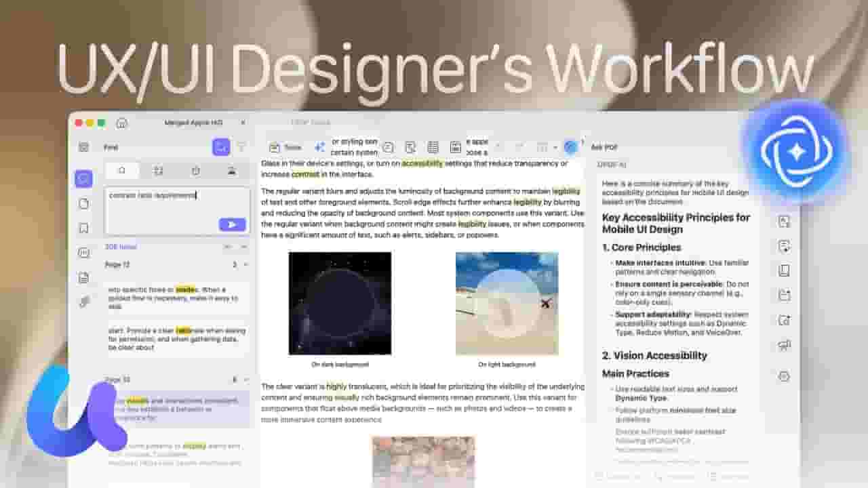
Task: Click the 'Main Practices' subheading in AI panel
Action: click(635, 373)
